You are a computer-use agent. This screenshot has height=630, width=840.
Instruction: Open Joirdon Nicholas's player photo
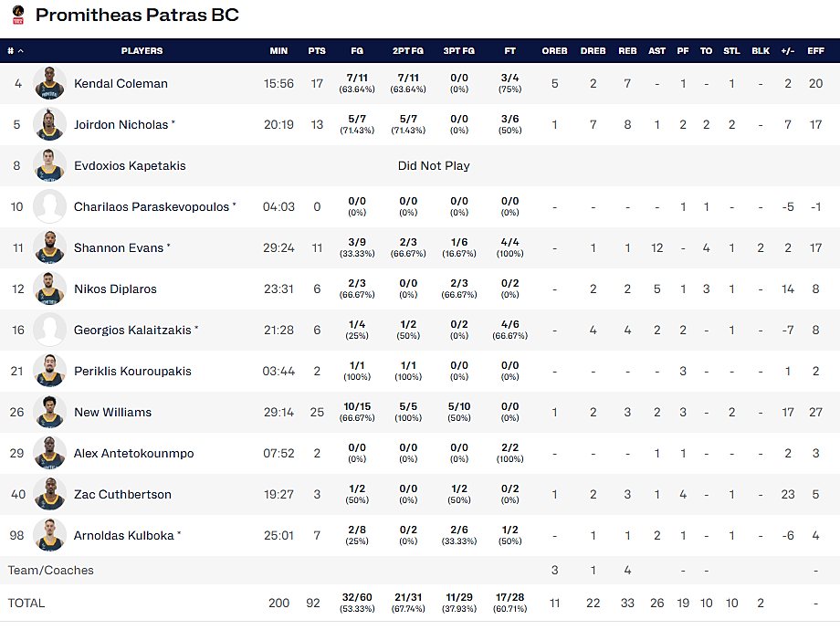click(x=49, y=124)
